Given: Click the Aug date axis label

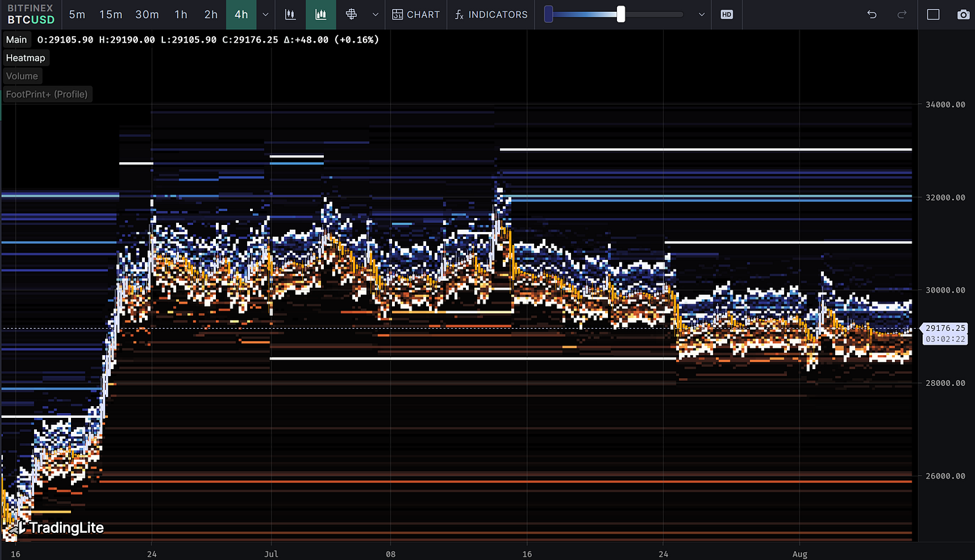Looking at the screenshot, I should click(799, 554).
